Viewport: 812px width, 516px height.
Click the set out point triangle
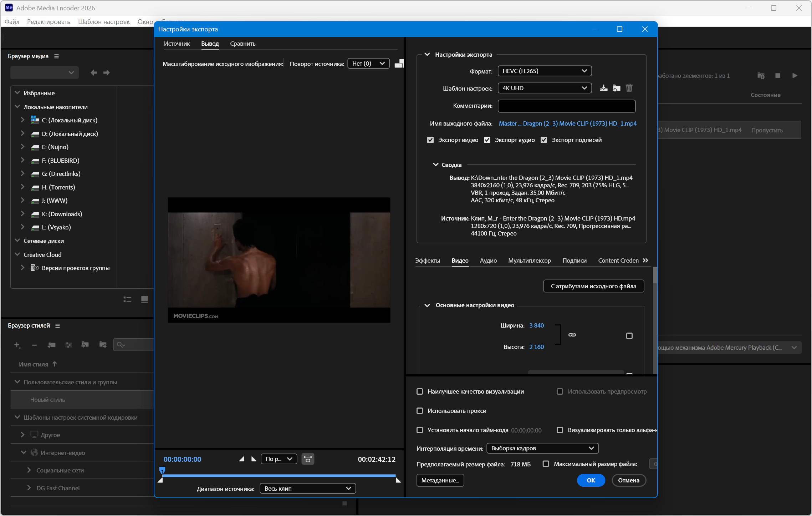[x=254, y=459]
